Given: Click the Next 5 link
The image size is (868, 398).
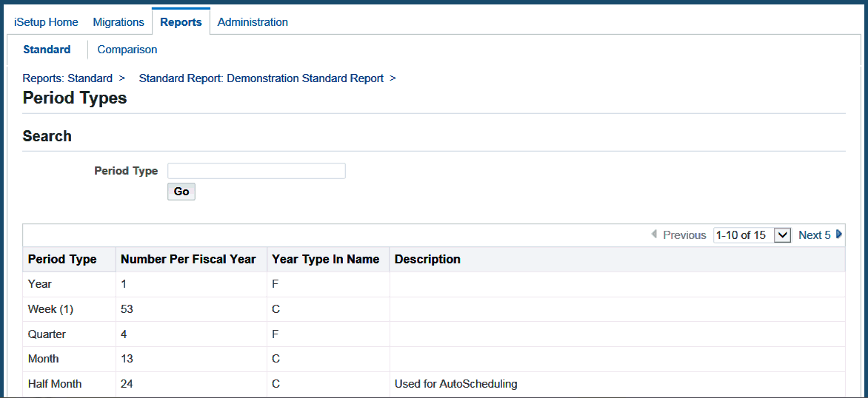Looking at the screenshot, I should [814, 235].
